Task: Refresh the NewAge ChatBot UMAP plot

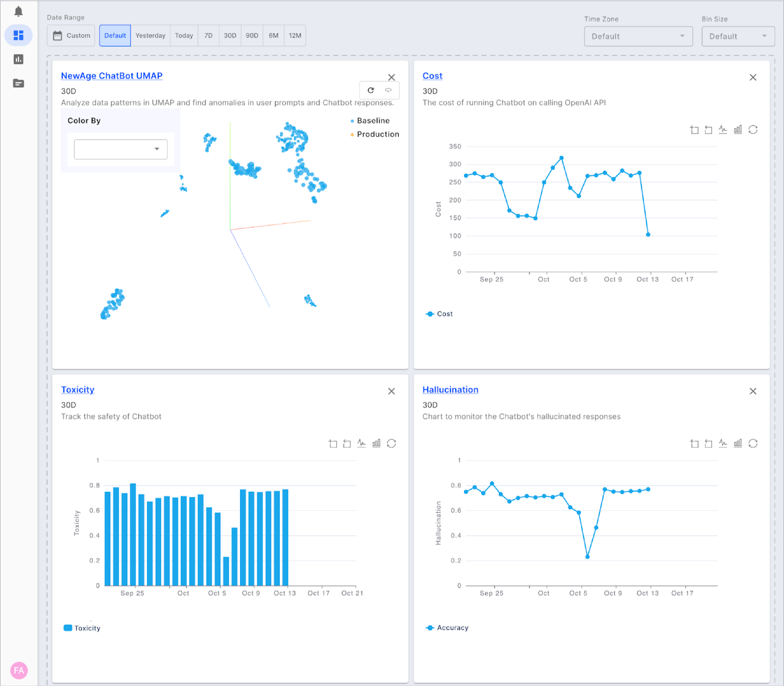Action: (371, 90)
